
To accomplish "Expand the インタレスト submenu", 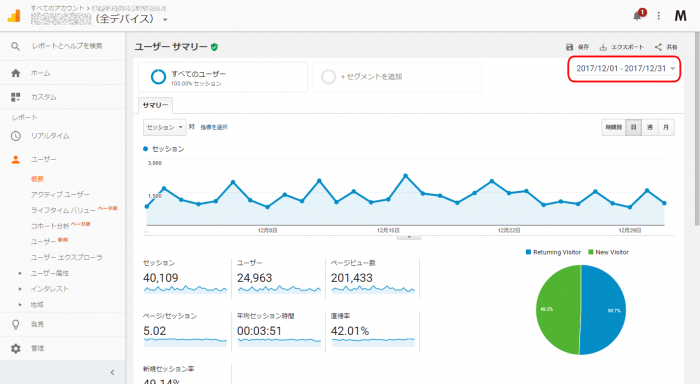I will (20, 289).
